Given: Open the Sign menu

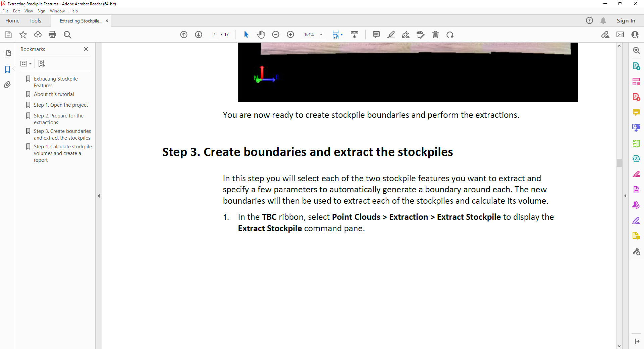Looking at the screenshot, I should (x=41, y=11).
